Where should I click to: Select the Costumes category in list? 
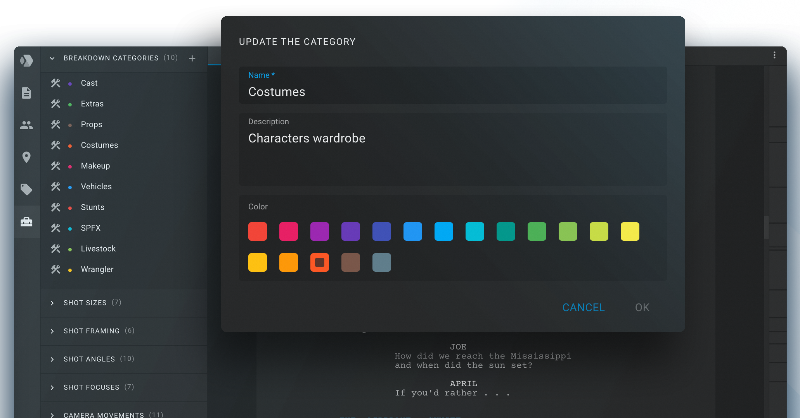(99, 145)
